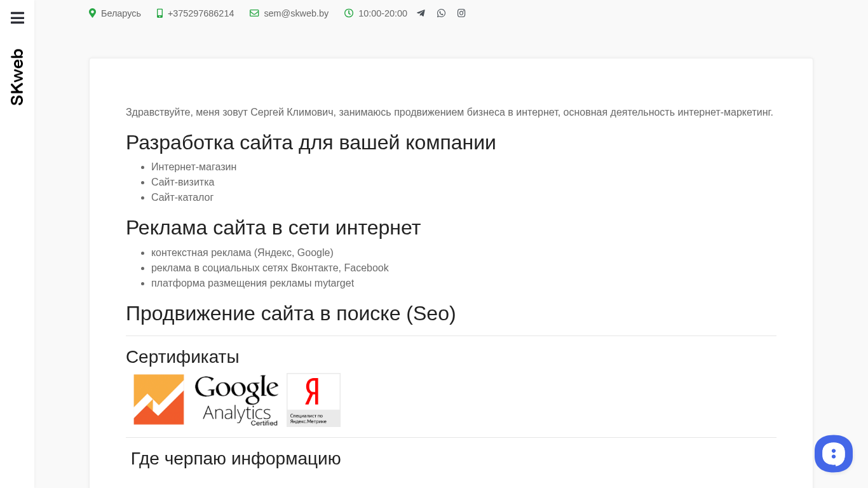
Task: Click heading Реклама сайта в сети интернет
Action: point(273,227)
